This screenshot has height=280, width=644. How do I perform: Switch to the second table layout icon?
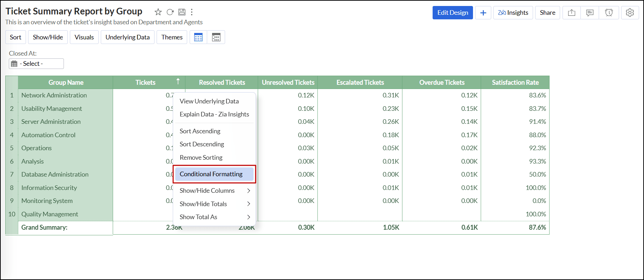[216, 37]
